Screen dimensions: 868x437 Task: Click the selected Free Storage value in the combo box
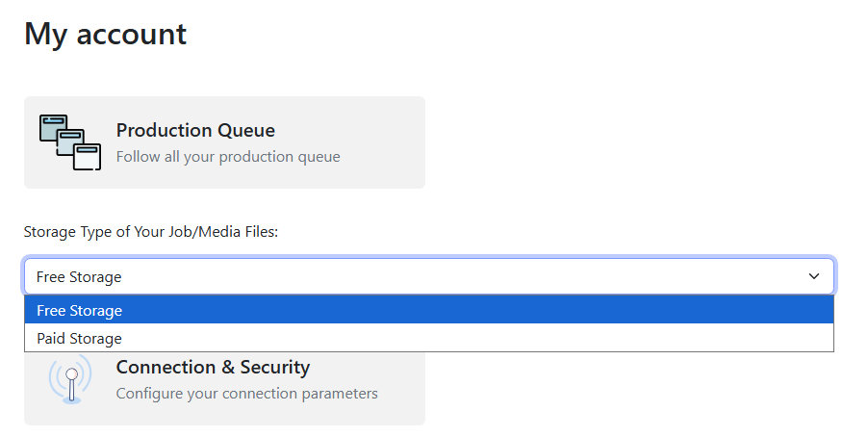point(80,277)
